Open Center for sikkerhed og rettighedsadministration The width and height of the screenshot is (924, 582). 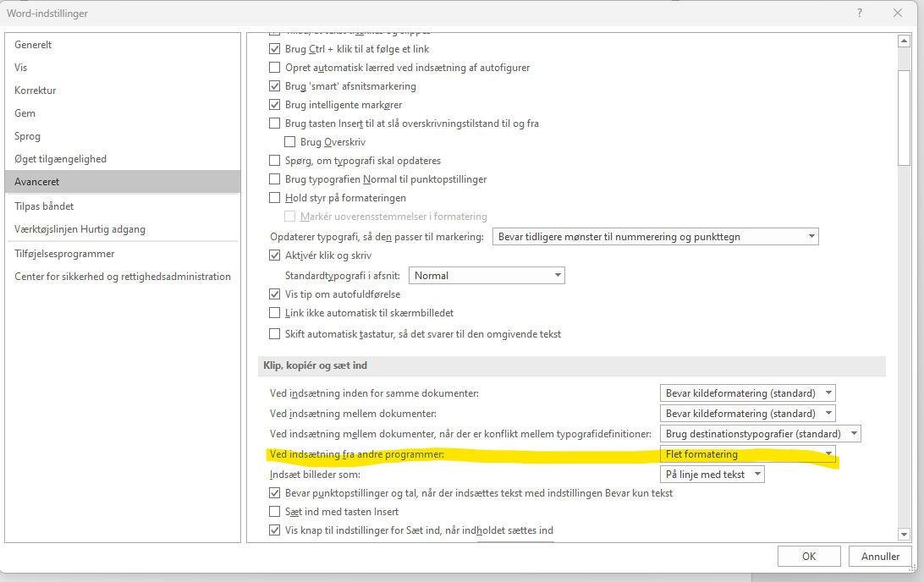tap(123, 277)
